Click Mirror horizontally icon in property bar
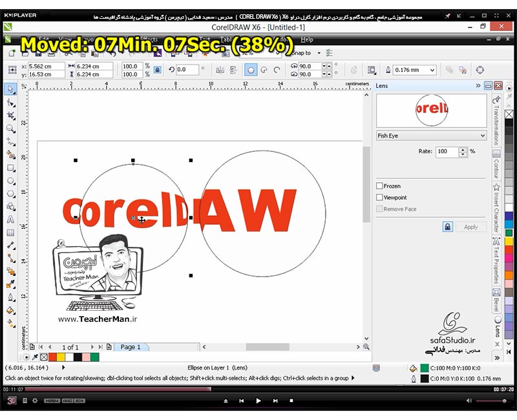This screenshot has width=517, height=420. [220, 70]
